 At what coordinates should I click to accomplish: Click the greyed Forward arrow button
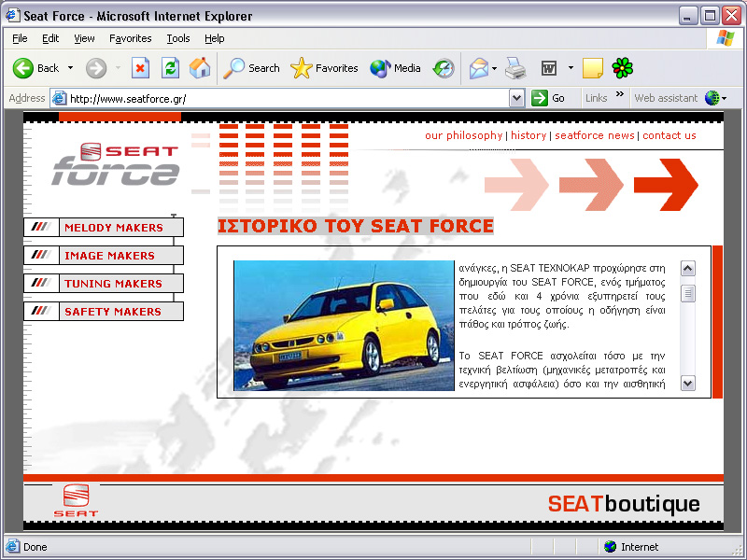point(96,68)
